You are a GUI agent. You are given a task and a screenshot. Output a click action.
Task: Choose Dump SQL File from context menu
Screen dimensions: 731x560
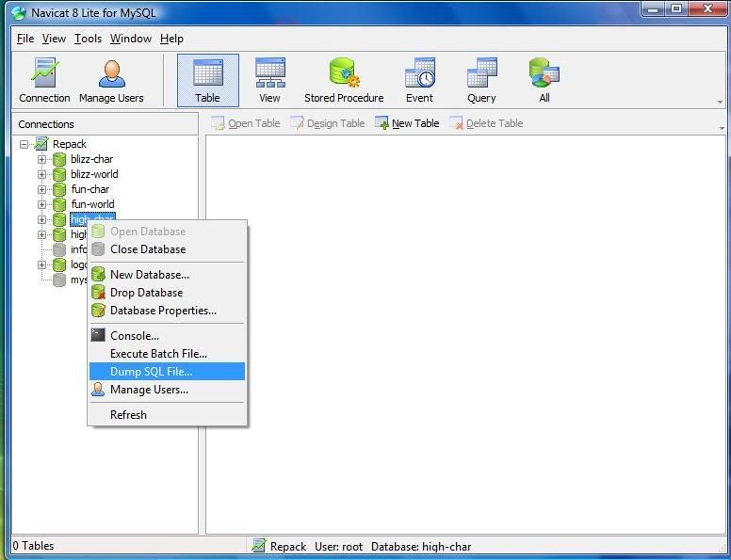pos(167,372)
